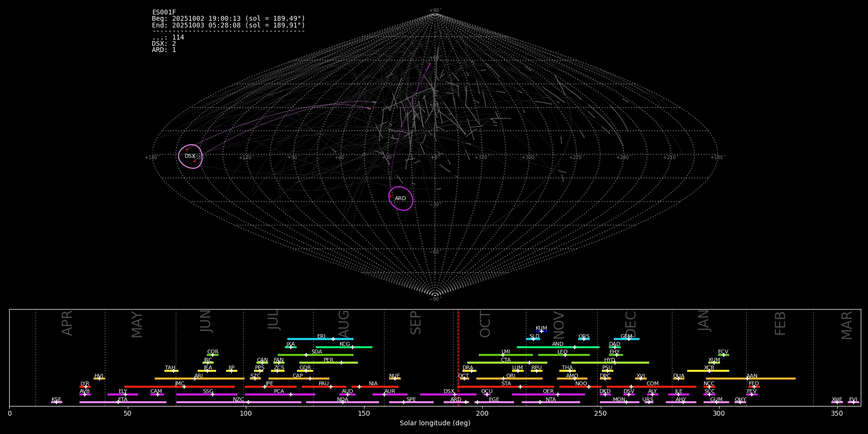Select the ECV shower label
The image size is (868, 434).
[723, 352]
